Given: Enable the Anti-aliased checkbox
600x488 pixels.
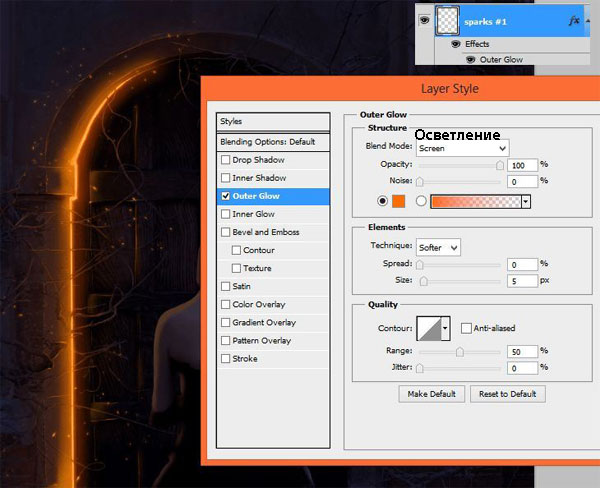Looking at the screenshot, I should point(466,328).
